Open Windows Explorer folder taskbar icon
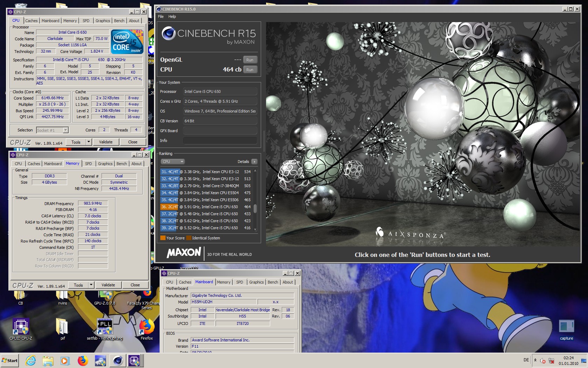Viewport: 588px width, 368px height. point(48,360)
